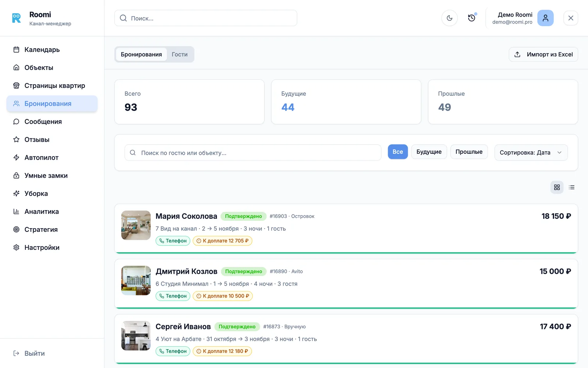Switch to grid view
588x368 pixels.
(557, 187)
